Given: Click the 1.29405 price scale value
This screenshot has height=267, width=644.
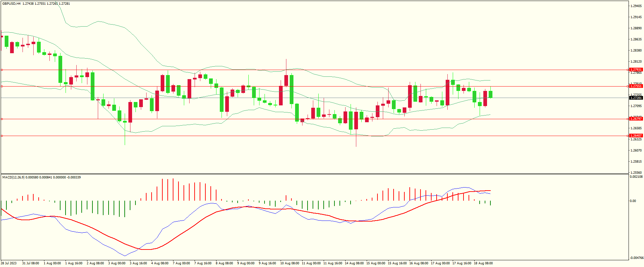Looking at the screenshot, I should (636, 6).
